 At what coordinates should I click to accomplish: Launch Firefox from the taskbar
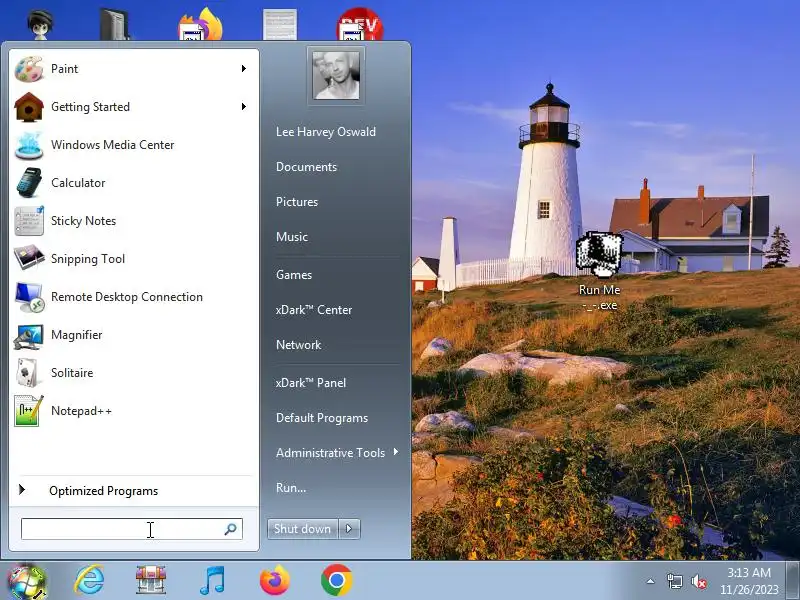274,580
